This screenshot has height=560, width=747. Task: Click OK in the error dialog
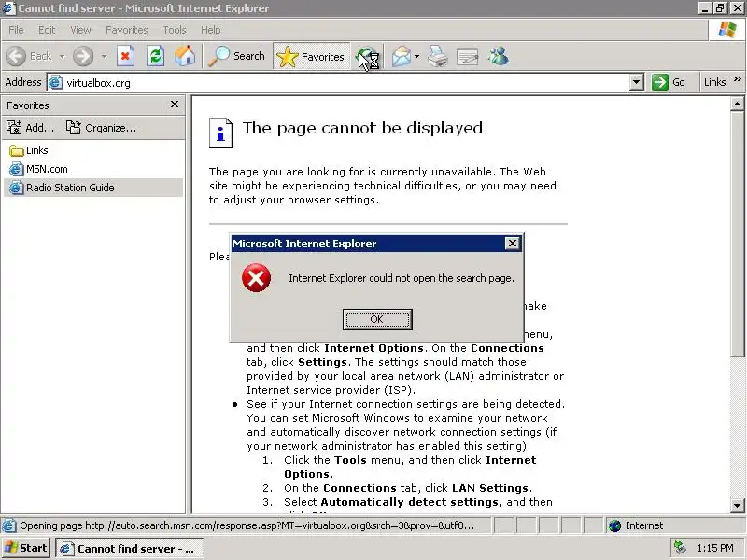[377, 319]
